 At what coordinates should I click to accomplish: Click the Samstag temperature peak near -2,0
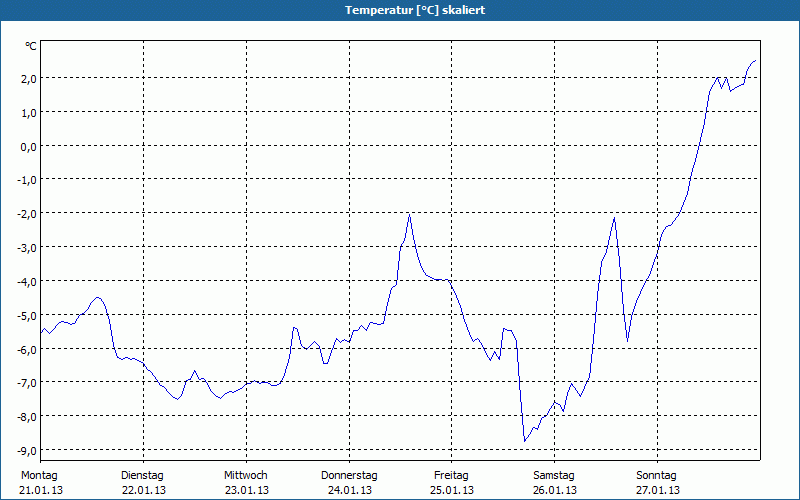pos(614,218)
